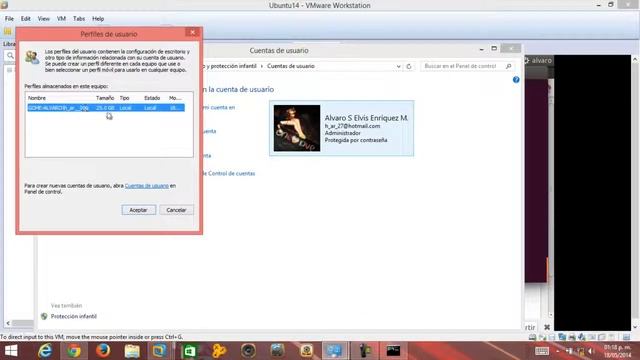Click the Aceptar button

[139, 210]
